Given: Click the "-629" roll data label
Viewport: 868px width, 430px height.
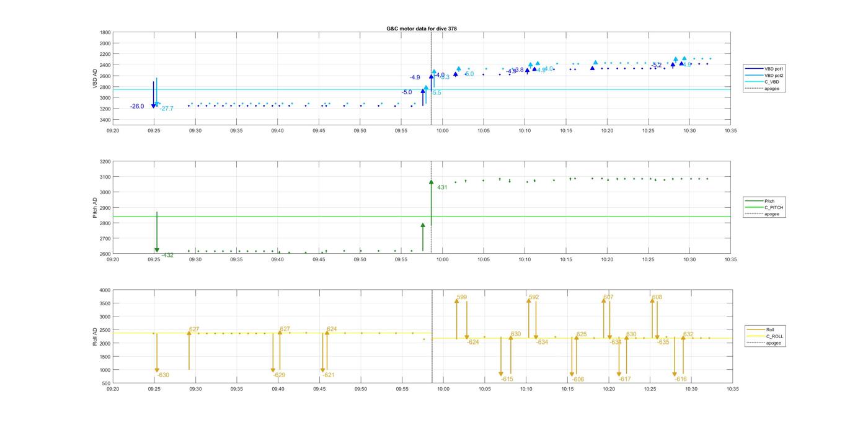Looking at the screenshot, I should pyautogui.click(x=279, y=375).
